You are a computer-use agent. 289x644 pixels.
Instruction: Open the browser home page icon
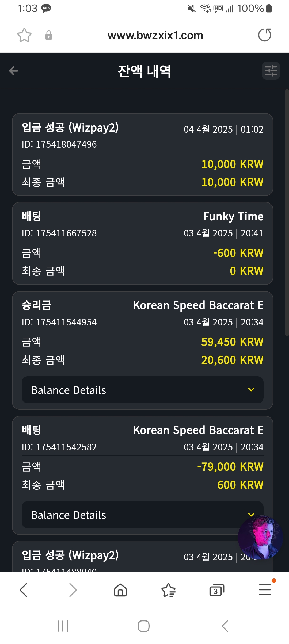tap(120, 590)
